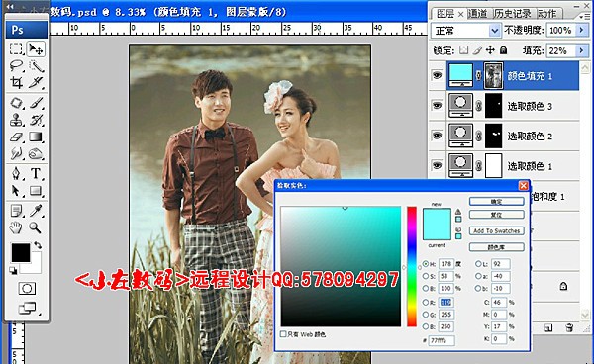Enable the 只有 Web 颜色 checkbox

pos(283,334)
